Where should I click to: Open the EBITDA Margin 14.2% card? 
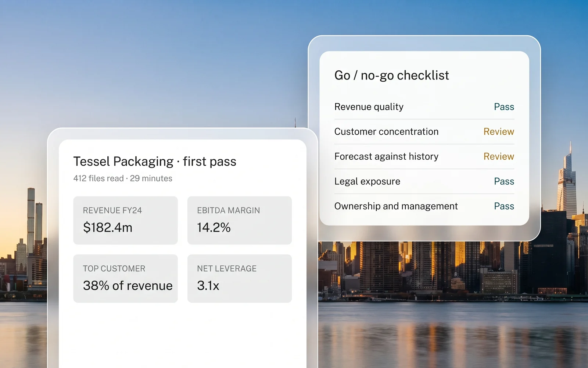pyautogui.click(x=240, y=220)
